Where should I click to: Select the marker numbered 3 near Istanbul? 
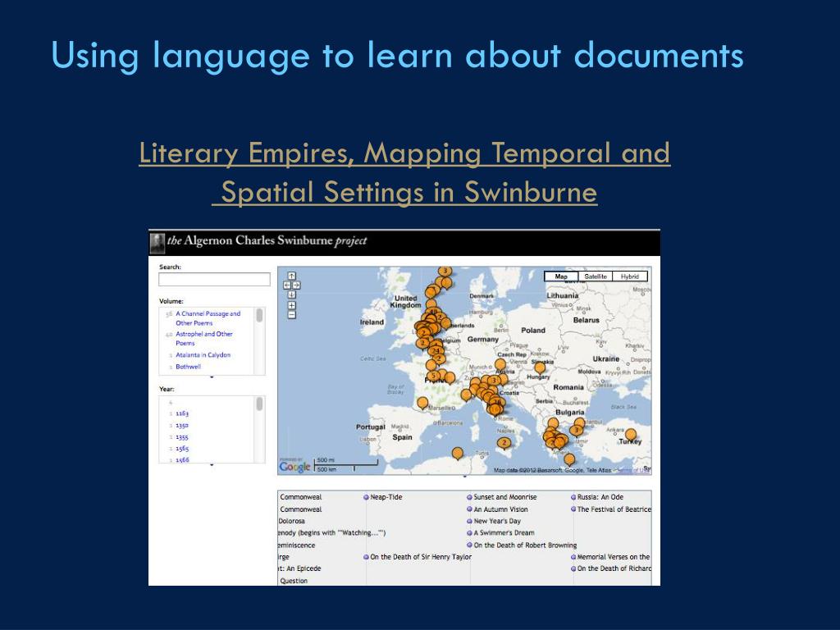pyautogui.click(x=576, y=430)
